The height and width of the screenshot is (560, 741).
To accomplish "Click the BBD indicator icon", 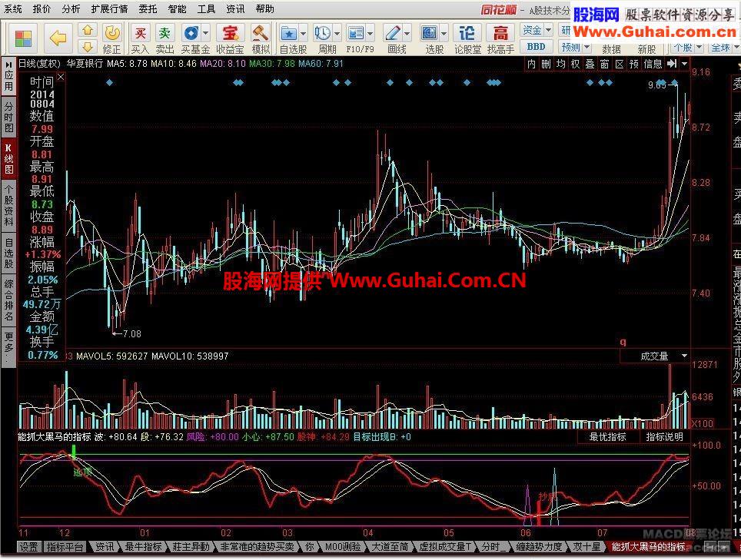I will 536,46.
